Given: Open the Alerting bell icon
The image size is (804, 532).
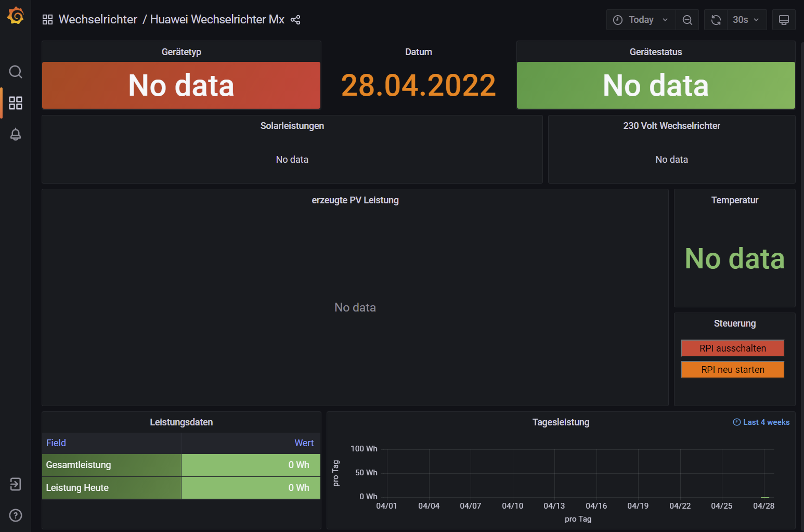Looking at the screenshot, I should pyautogui.click(x=16, y=135).
